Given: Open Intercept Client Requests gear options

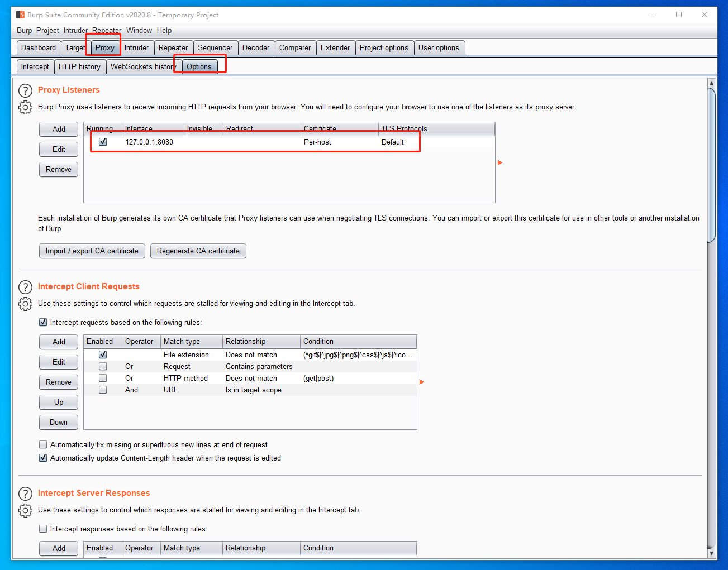Looking at the screenshot, I should coord(25,304).
